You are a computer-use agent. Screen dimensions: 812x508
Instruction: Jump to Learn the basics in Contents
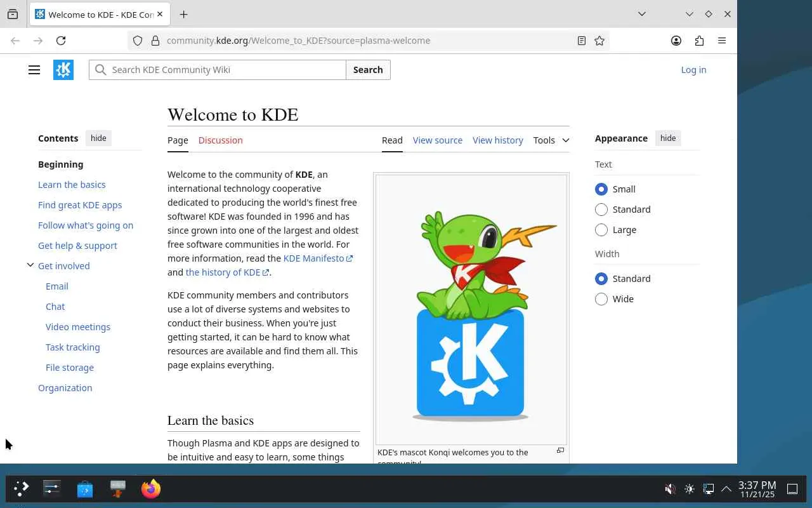click(72, 185)
